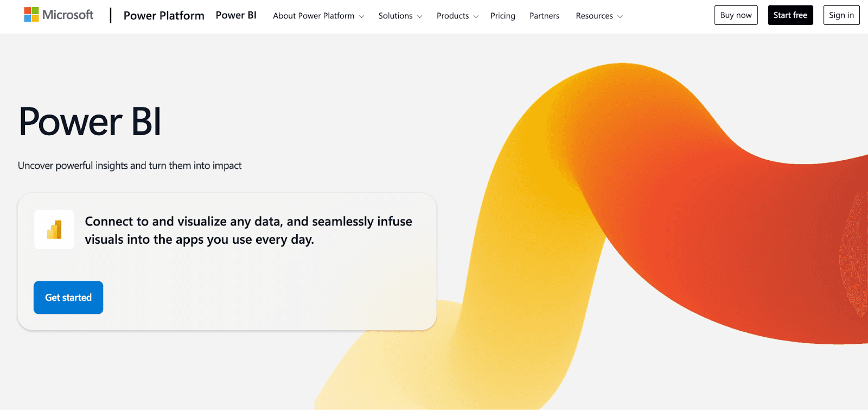Open the Power Platform home link

(x=164, y=16)
